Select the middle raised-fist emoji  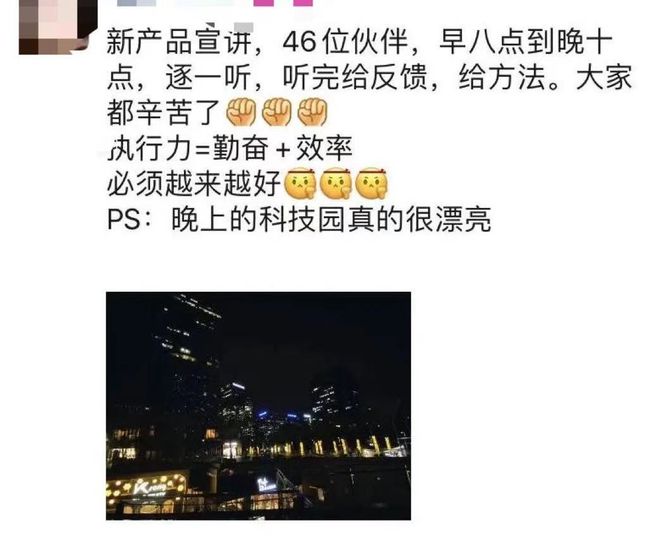[277, 112]
